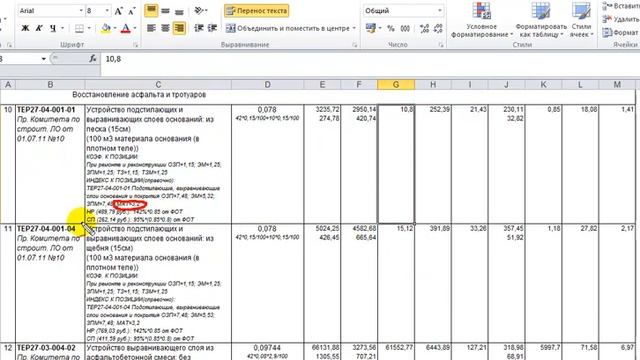Open the text orientation tool
The width and height of the screenshot is (640, 360).
tap(200, 11)
